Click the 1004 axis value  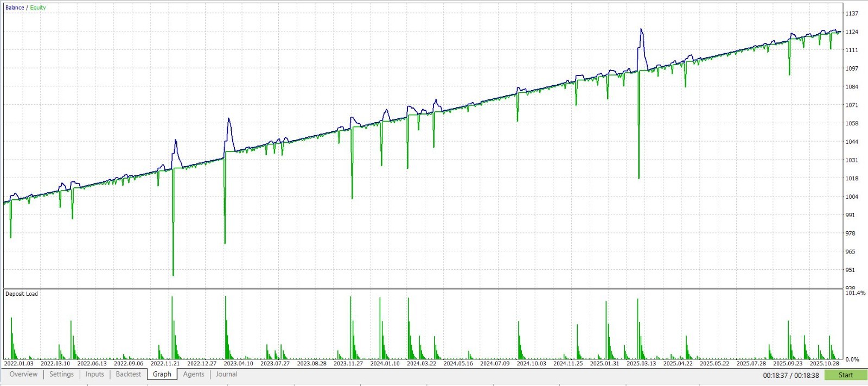(852, 197)
